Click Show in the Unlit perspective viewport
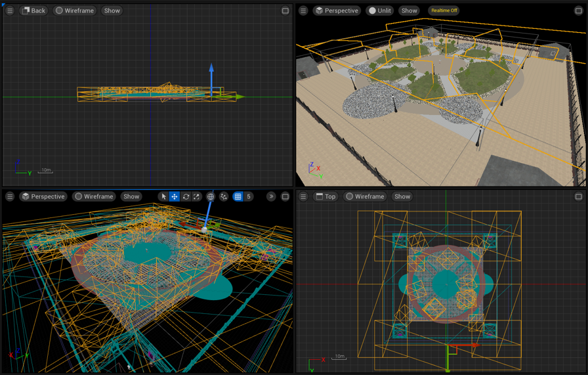The height and width of the screenshot is (375, 588). [409, 11]
